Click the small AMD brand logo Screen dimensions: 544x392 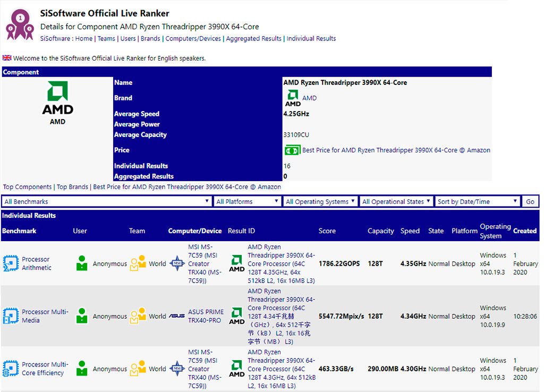(x=293, y=98)
